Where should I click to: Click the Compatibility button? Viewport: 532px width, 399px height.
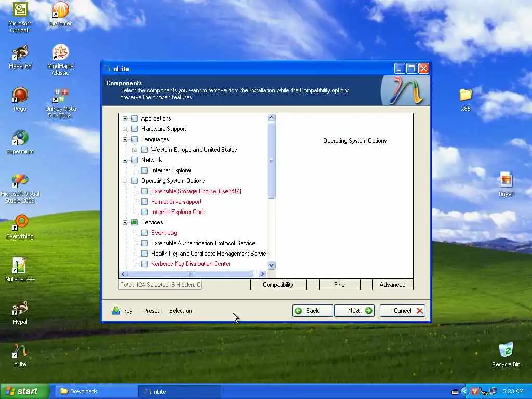(x=278, y=285)
